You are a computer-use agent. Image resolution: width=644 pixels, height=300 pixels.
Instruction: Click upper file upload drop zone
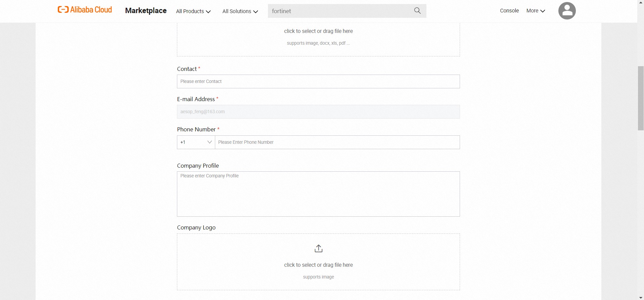click(x=318, y=37)
